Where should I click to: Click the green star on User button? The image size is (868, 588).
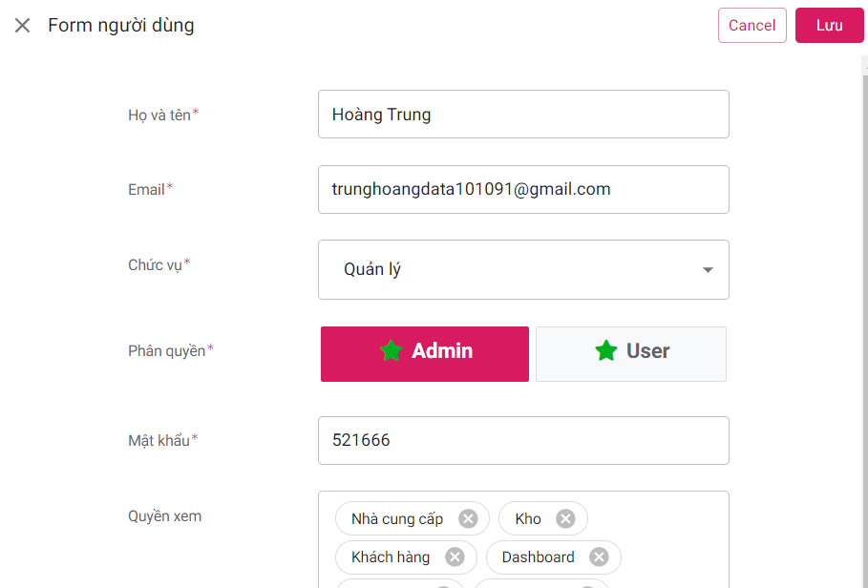click(x=606, y=351)
